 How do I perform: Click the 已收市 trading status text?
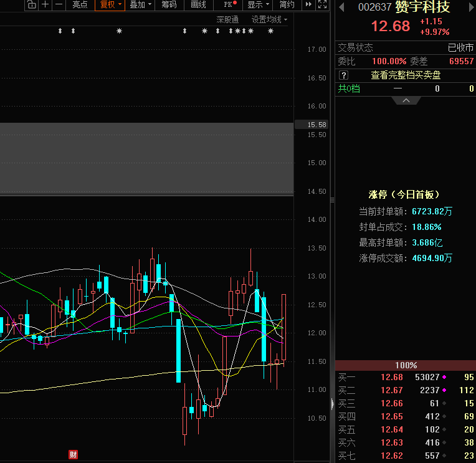click(x=461, y=47)
